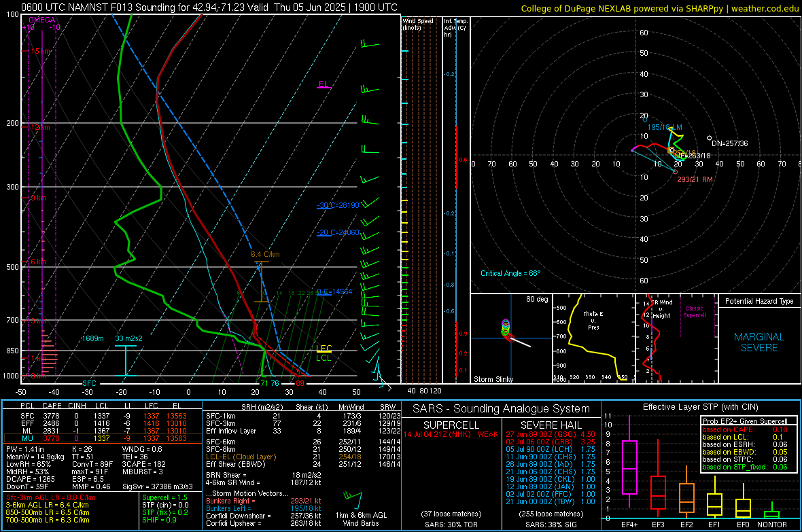Click the Eff Inflow Layer row
This screenshot has height=532, width=802.
tap(303, 431)
